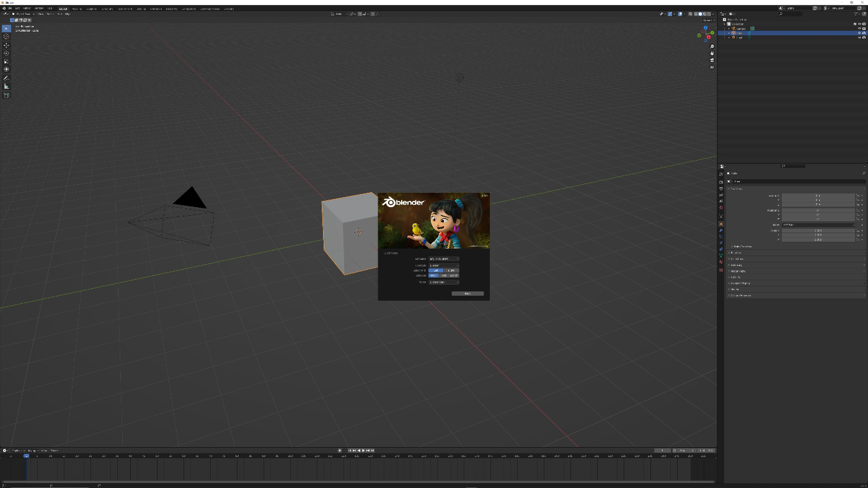This screenshot has height=488, width=868.
Task: Select the Add Cube tool
Action: (x=7, y=95)
